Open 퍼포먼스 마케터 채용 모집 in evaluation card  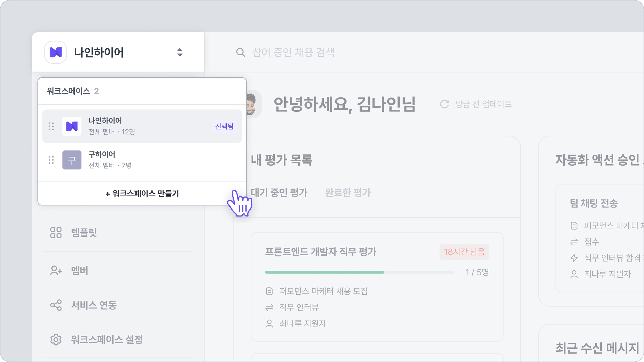tap(323, 291)
